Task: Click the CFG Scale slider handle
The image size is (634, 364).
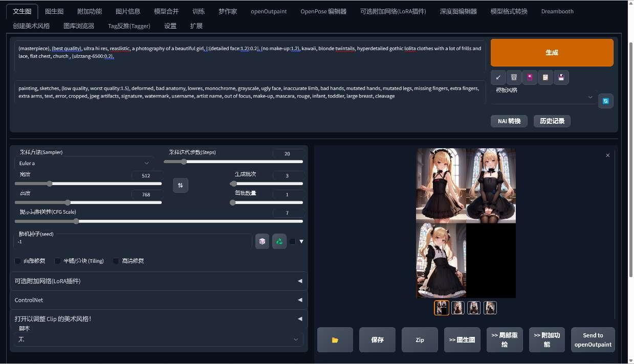Action: [76, 221]
